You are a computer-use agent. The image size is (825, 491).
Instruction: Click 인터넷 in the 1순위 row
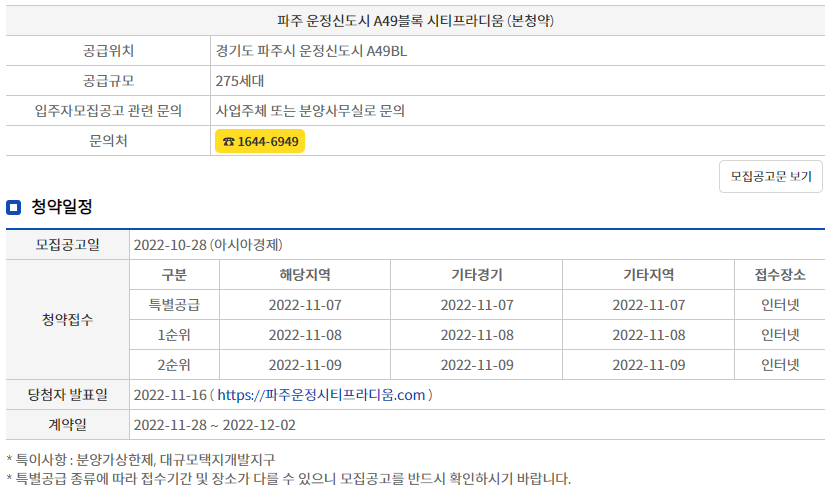pyautogui.click(x=780, y=335)
